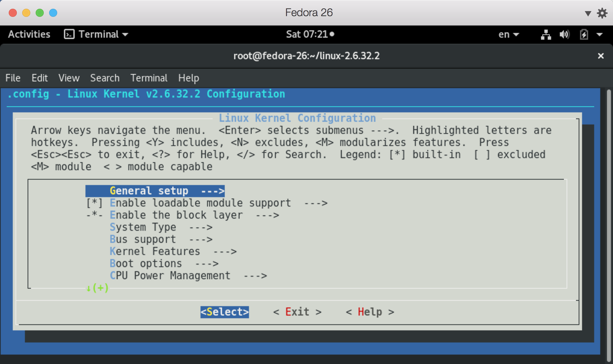Select the General setup entry
The width and height of the screenshot is (613, 364).
coord(155,191)
